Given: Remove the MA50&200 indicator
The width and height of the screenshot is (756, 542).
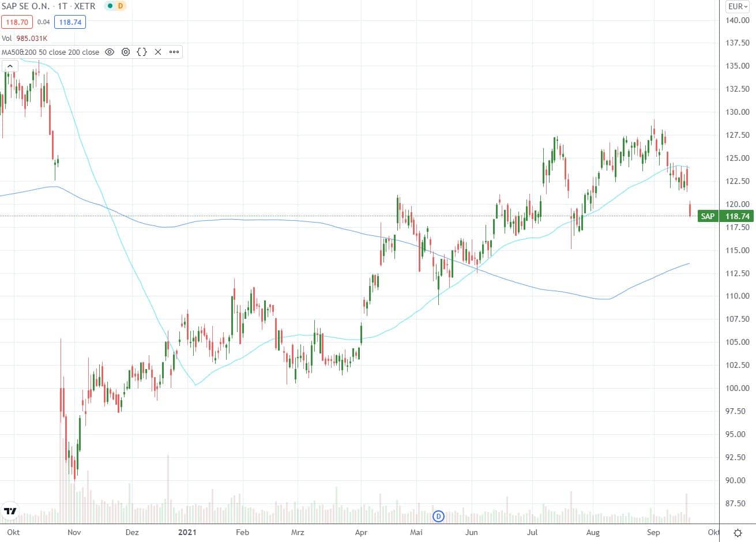Looking at the screenshot, I should (x=158, y=52).
